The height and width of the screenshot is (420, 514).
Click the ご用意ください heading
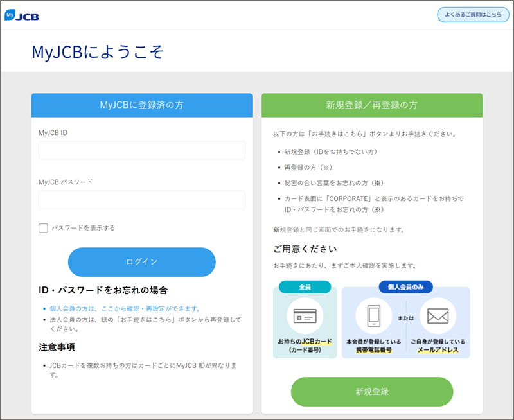pyautogui.click(x=305, y=249)
